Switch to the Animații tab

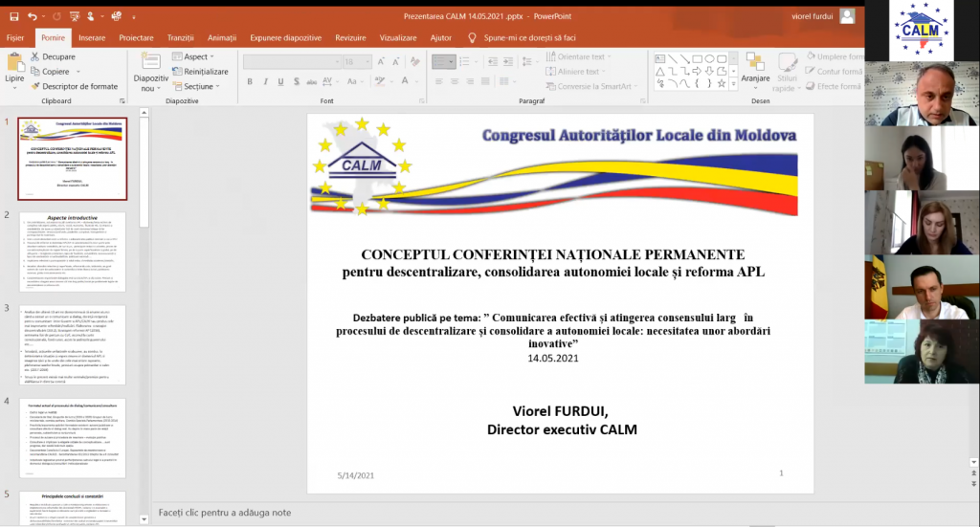222,37
